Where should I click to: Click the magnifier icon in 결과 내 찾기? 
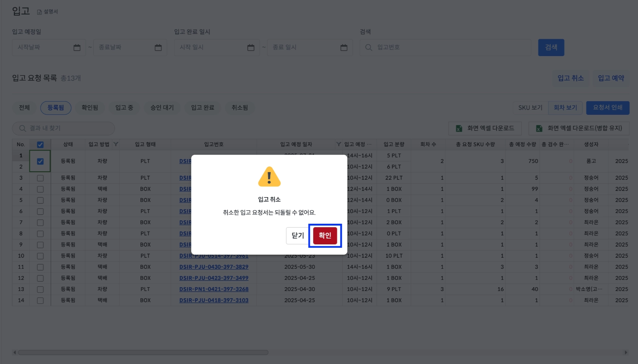pos(23,128)
